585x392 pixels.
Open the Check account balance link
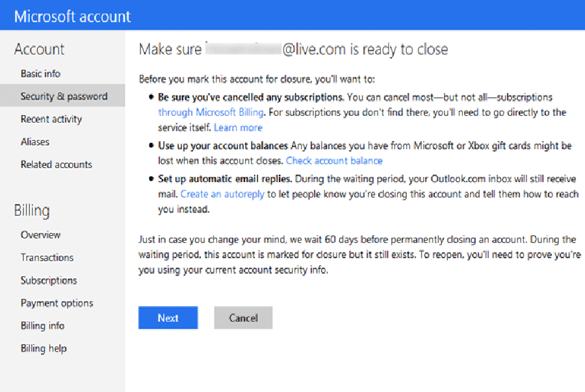click(x=334, y=161)
